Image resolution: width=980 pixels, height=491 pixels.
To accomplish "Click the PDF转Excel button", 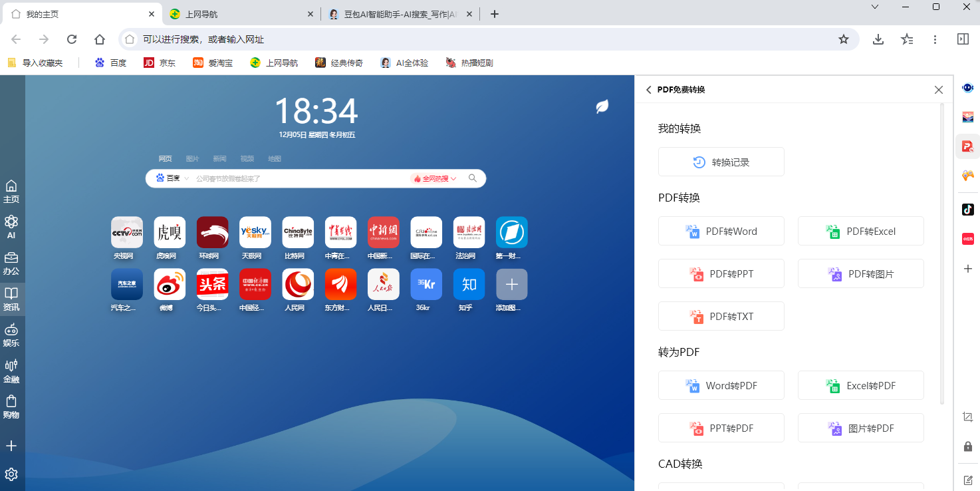I will pyautogui.click(x=861, y=231).
